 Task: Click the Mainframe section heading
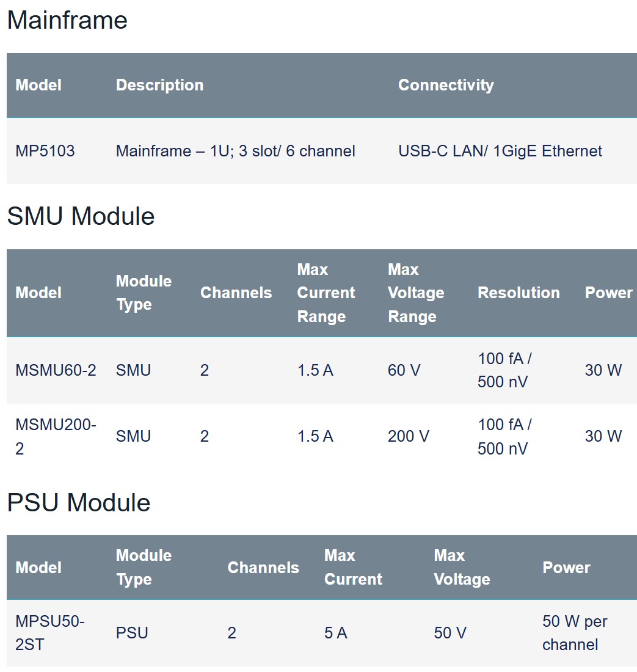pos(67,20)
